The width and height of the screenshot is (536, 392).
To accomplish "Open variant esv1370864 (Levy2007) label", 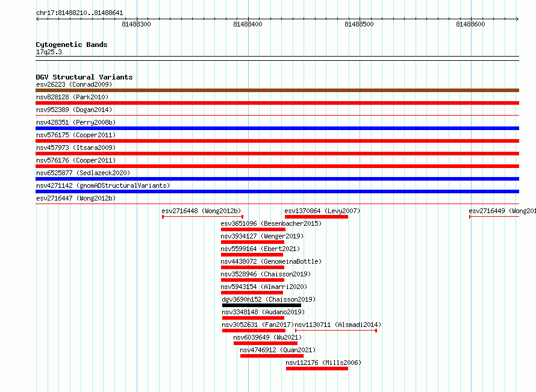I will [322, 211].
